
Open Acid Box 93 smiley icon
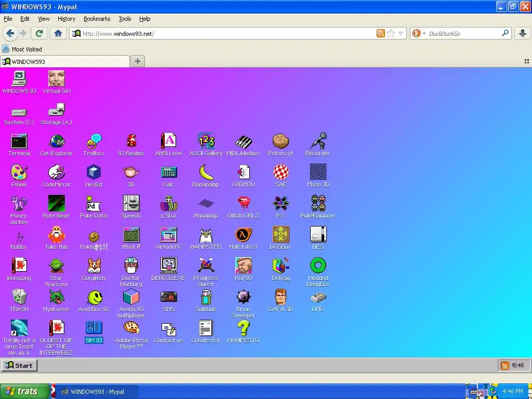point(94,297)
